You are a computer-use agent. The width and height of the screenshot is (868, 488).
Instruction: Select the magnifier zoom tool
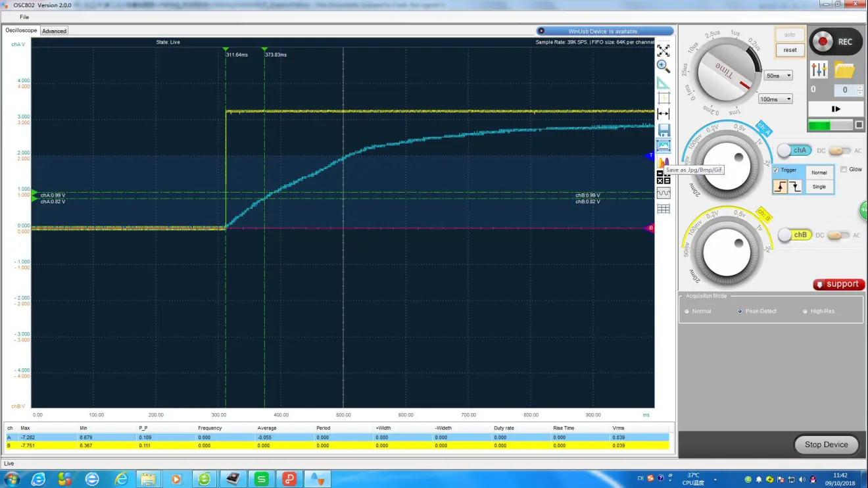click(663, 66)
